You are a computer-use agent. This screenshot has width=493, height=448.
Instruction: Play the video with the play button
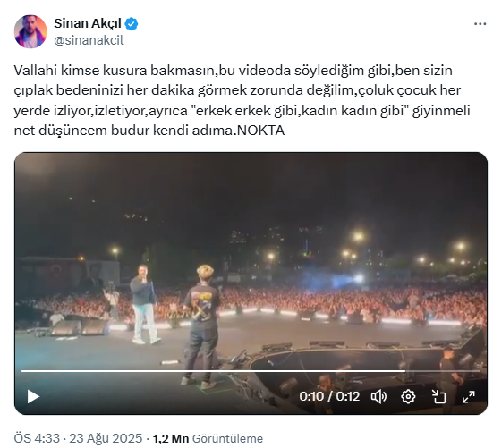coord(33,396)
